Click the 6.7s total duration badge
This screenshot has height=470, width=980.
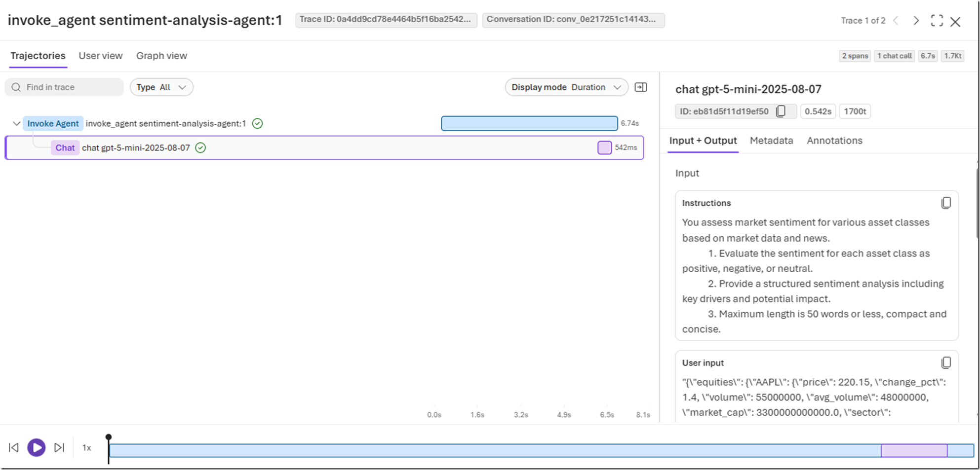tap(928, 56)
